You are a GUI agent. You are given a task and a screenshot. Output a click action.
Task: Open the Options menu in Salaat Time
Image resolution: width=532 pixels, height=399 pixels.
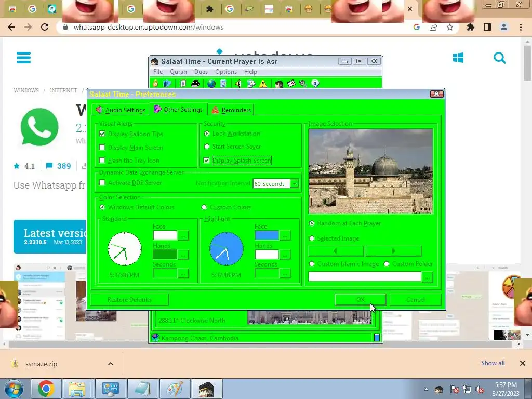click(226, 72)
